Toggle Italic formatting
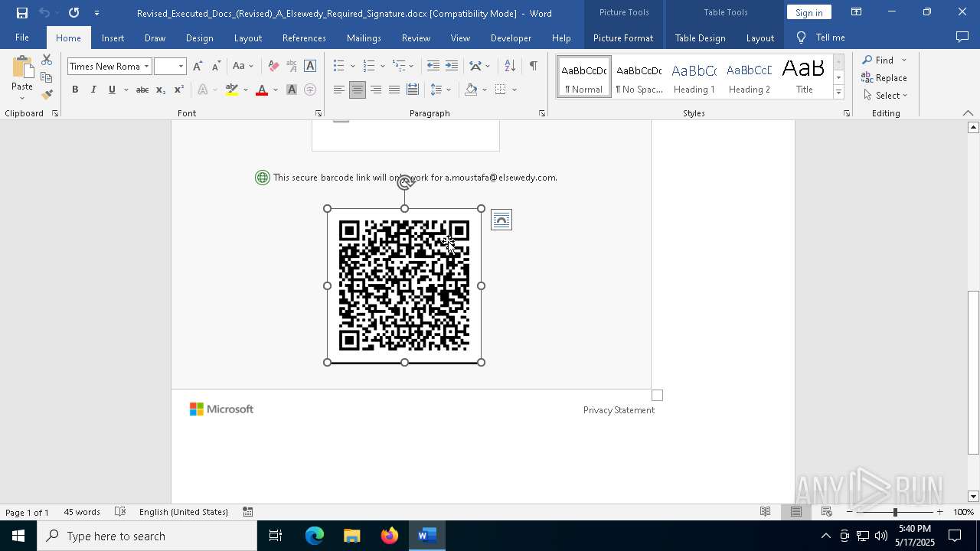This screenshot has width=980, height=551. pyautogui.click(x=93, y=90)
